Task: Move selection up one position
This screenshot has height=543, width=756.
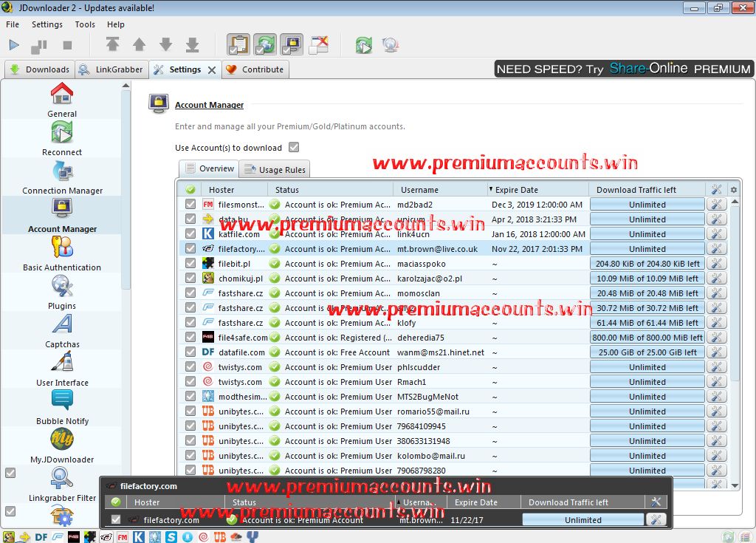Action: pos(140,44)
